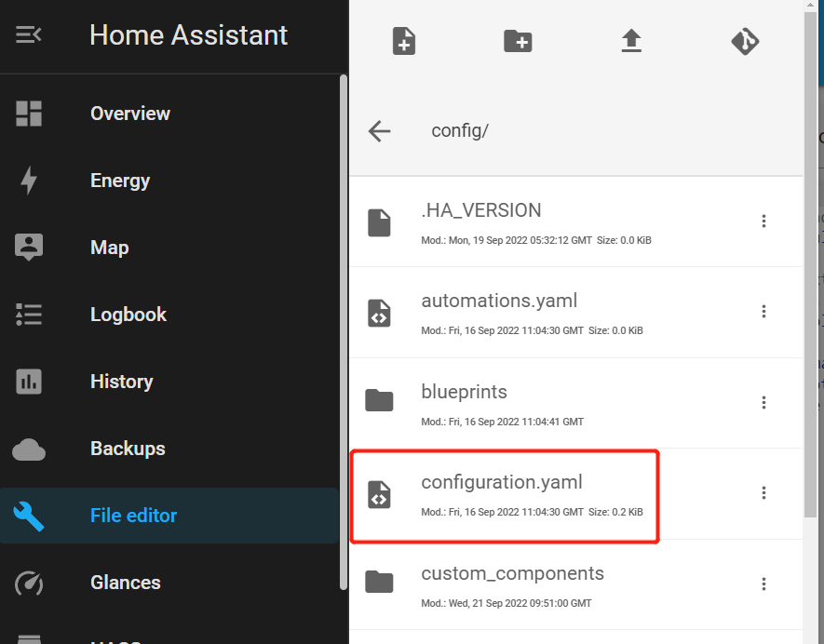Click the History chart icon

pos(29,382)
